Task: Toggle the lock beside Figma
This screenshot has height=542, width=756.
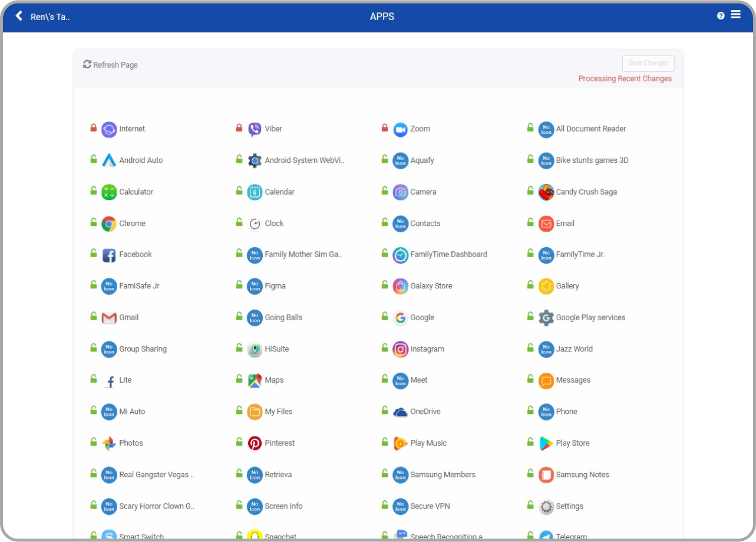Action: pyautogui.click(x=239, y=284)
